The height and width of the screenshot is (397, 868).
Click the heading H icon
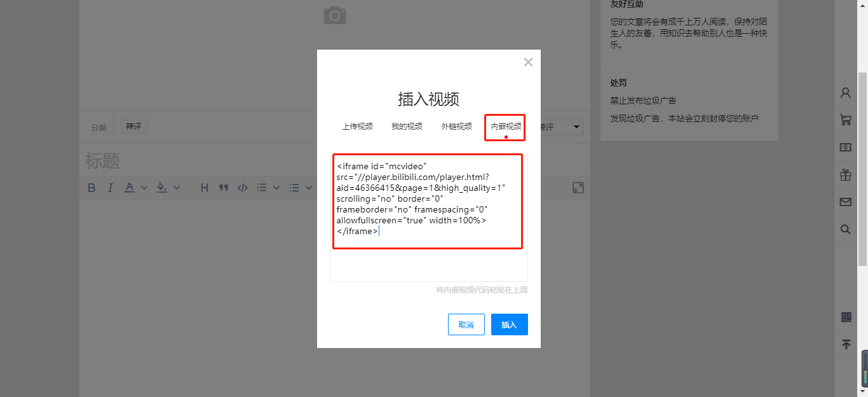click(x=204, y=188)
